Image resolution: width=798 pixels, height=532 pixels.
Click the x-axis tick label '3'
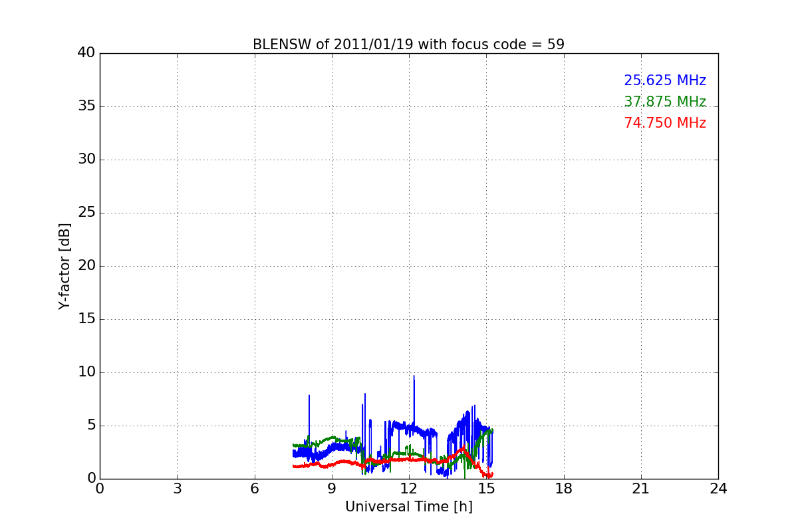[x=177, y=489]
